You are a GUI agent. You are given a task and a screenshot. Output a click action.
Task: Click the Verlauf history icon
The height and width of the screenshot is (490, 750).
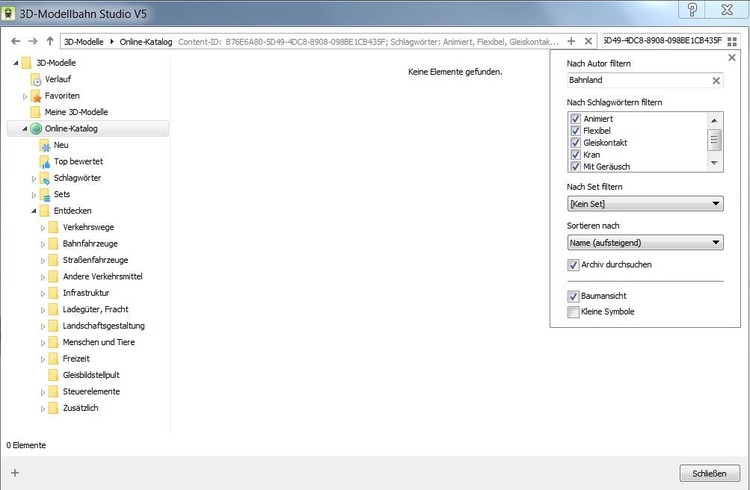(35, 79)
